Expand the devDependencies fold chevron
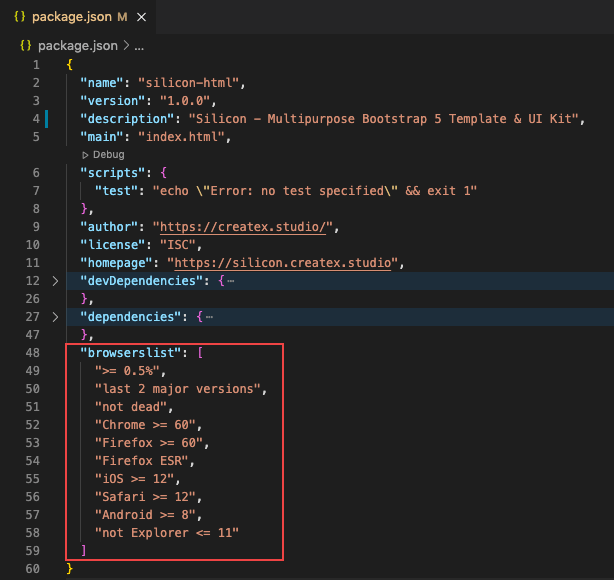 pos(55,281)
